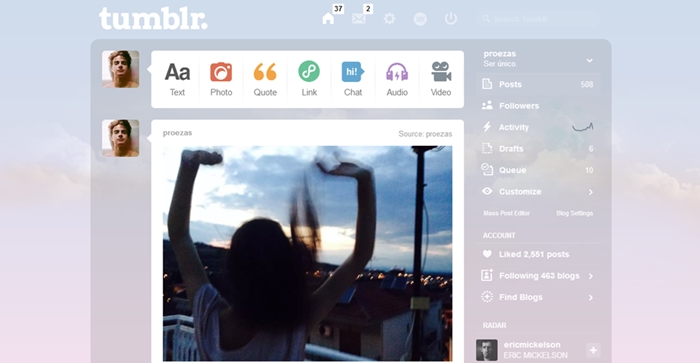Open the settings gear icon
700x363 pixels.
point(389,19)
